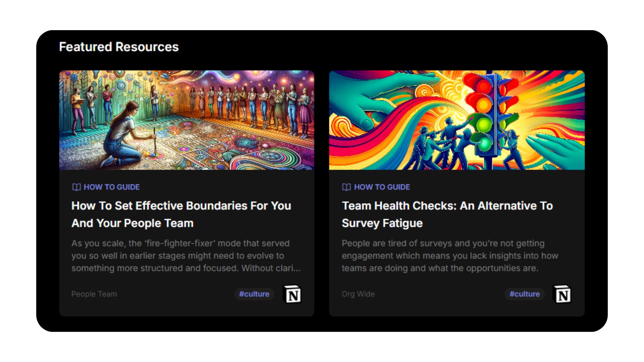Click HOW TO GUIDE label on second card
644x362 pixels.
tap(382, 187)
